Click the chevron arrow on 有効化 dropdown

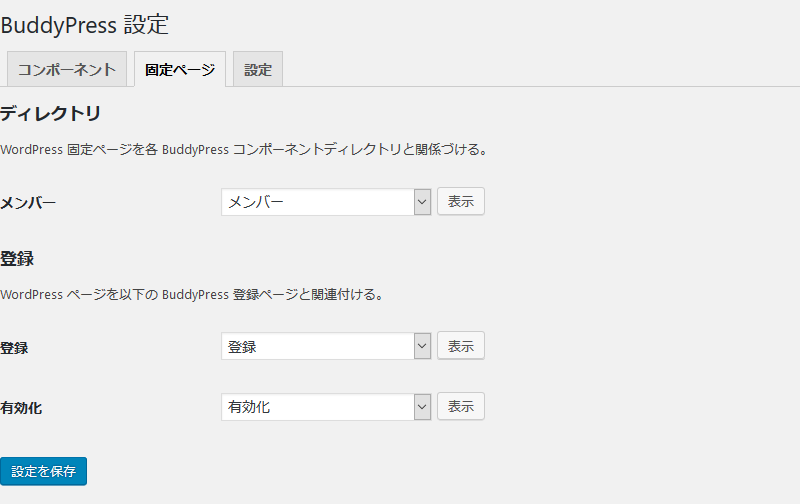pos(422,407)
